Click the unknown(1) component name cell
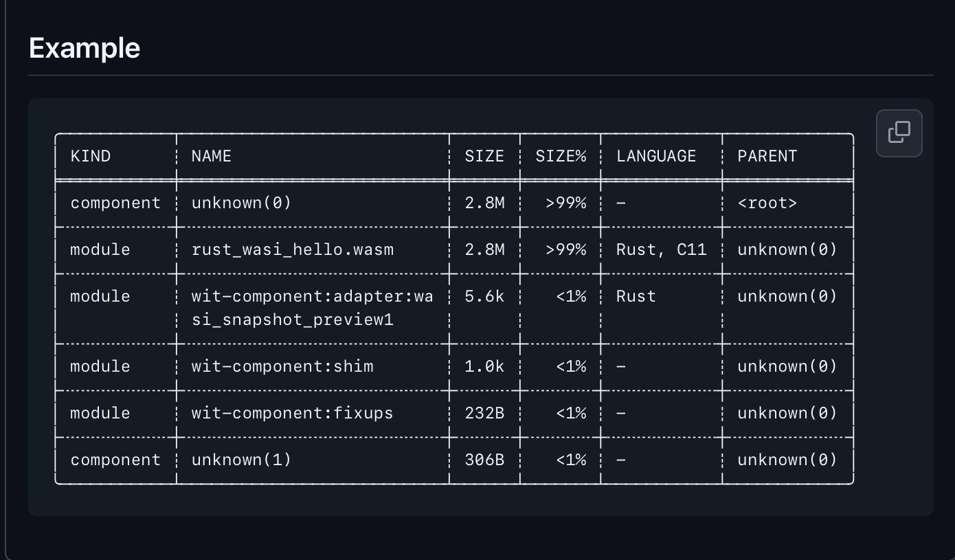This screenshot has height=560, width=955. (241, 460)
